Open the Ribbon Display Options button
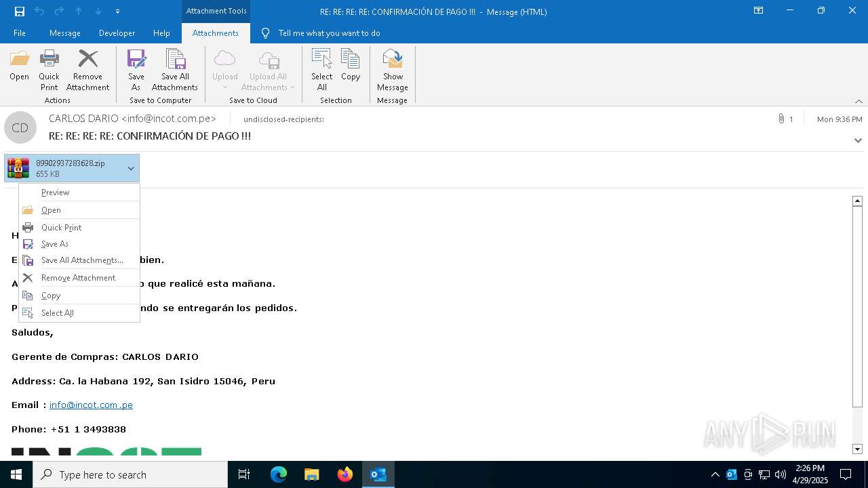This screenshot has height=488, width=868. click(759, 11)
